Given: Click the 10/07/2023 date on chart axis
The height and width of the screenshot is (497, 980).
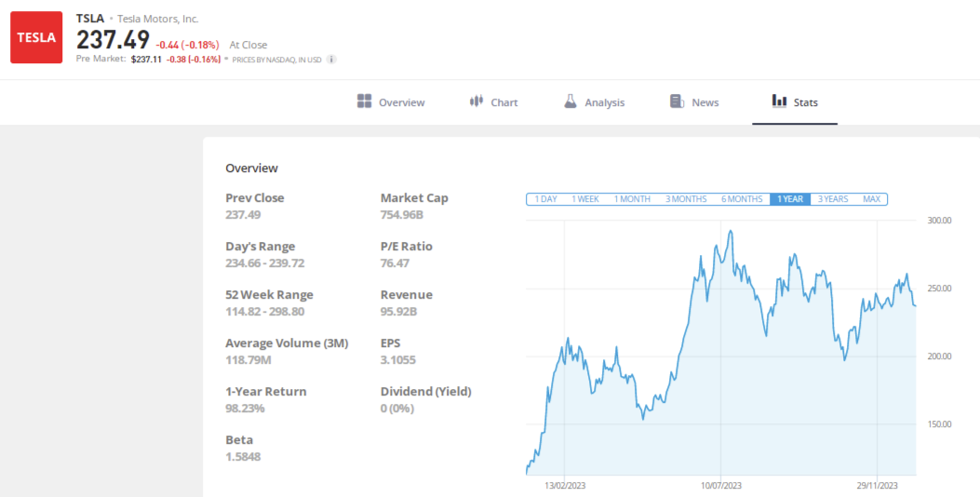Looking at the screenshot, I should pos(720,485).
